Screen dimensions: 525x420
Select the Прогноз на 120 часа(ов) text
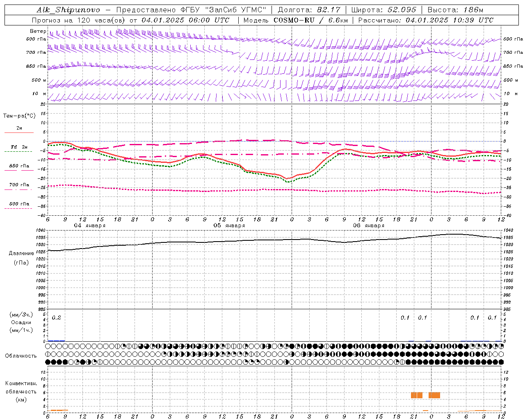[79, 20]
